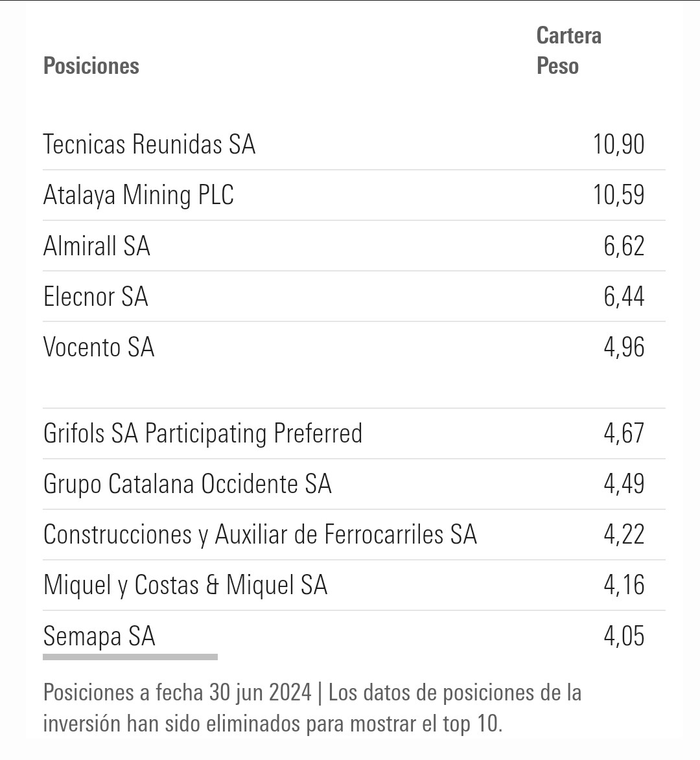Click the 4,05 weight for Semapa

[624, 636]
